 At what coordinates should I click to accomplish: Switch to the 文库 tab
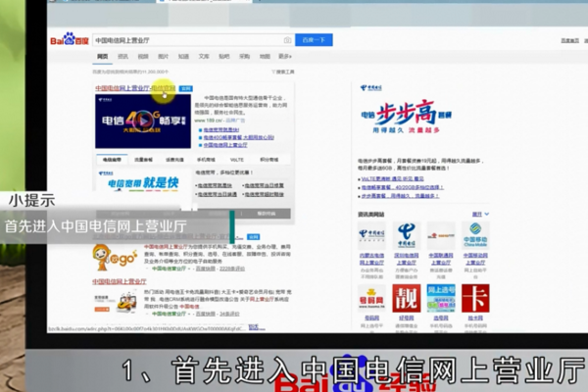click(204, 56)
